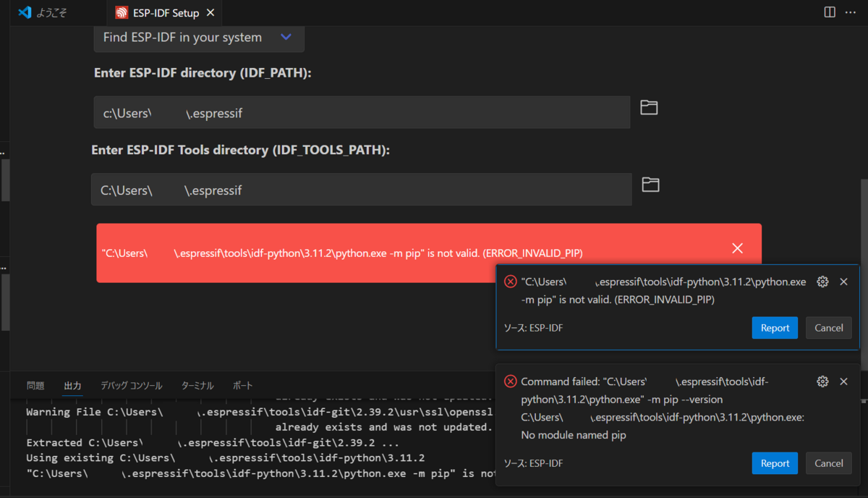This screenshot has height=498, width=868.
Task: Close the ESP-IDF Setup tab
Action: [210, 12]
